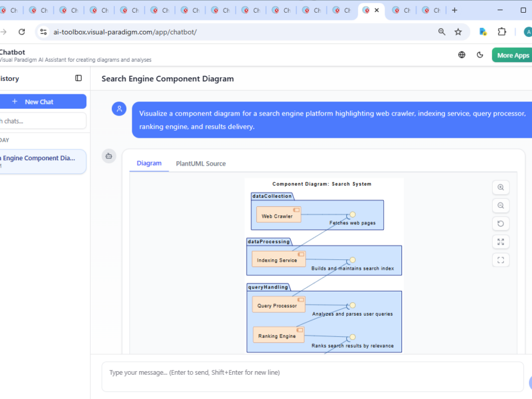532x399 pixels.
Task: Open diagram in fullscreen mode
Action: tap(501, 260)
